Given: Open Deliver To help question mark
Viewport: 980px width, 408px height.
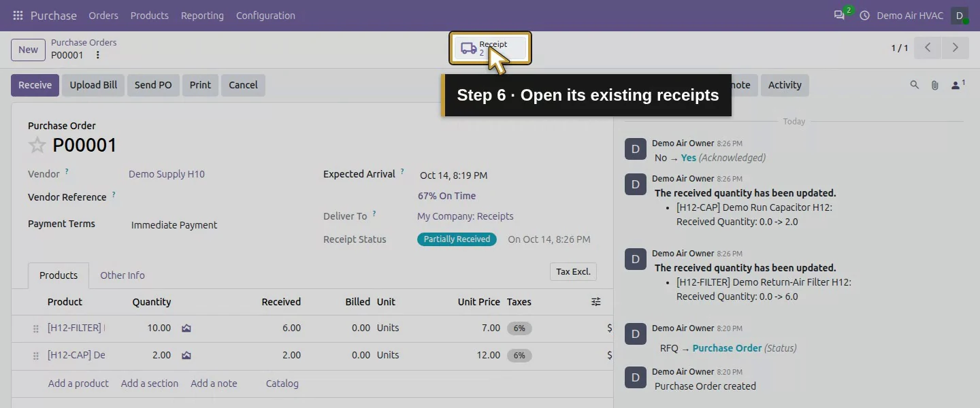Looking at the screenshot, I should click(374, 214).
